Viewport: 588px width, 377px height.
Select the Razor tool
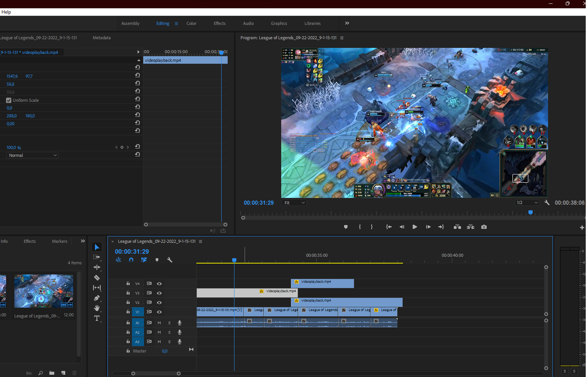[x=97, y=277]
